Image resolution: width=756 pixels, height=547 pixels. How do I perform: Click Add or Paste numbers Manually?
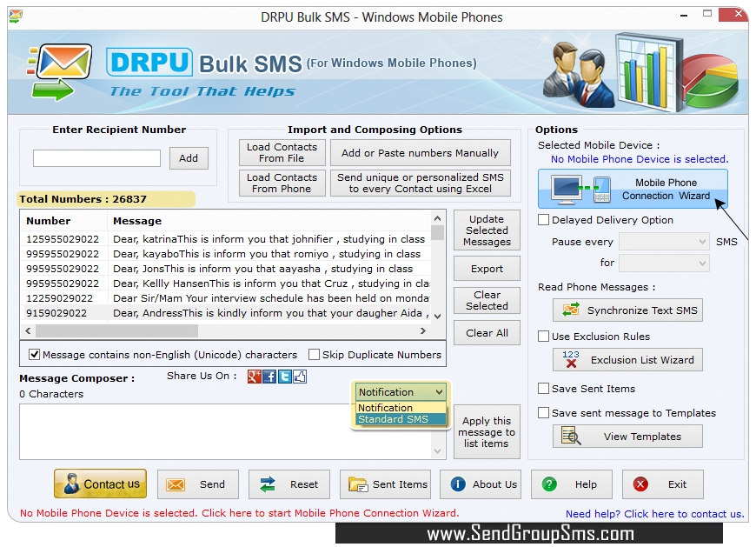pyautogui.click(x=420, y=152)
